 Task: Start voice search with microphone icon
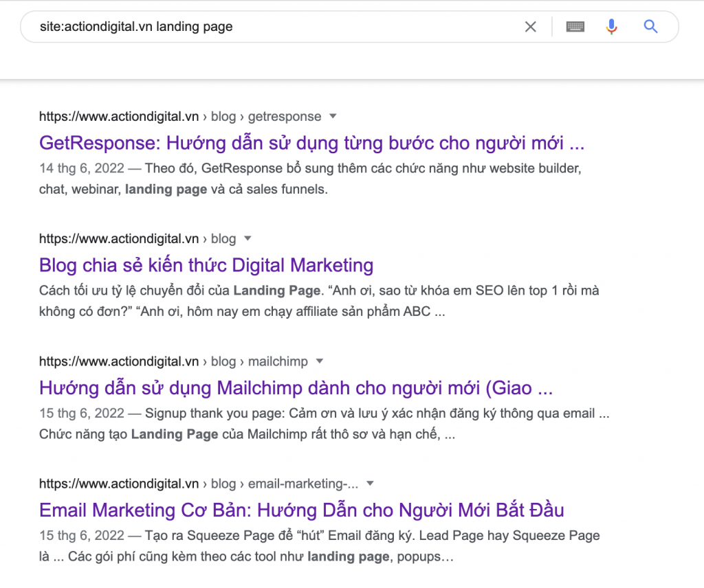611,27
